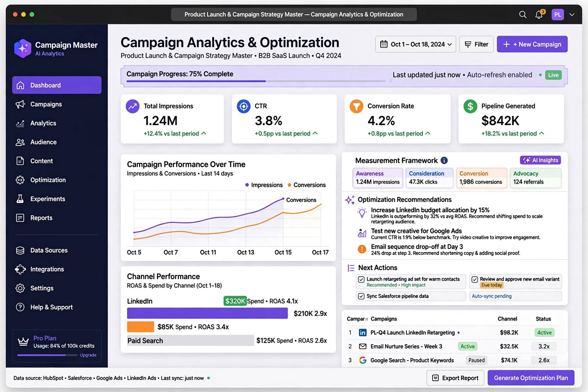Toggle Sync Salesforce pipeline data checkbox
588x392 pixels.
(361, 296)
